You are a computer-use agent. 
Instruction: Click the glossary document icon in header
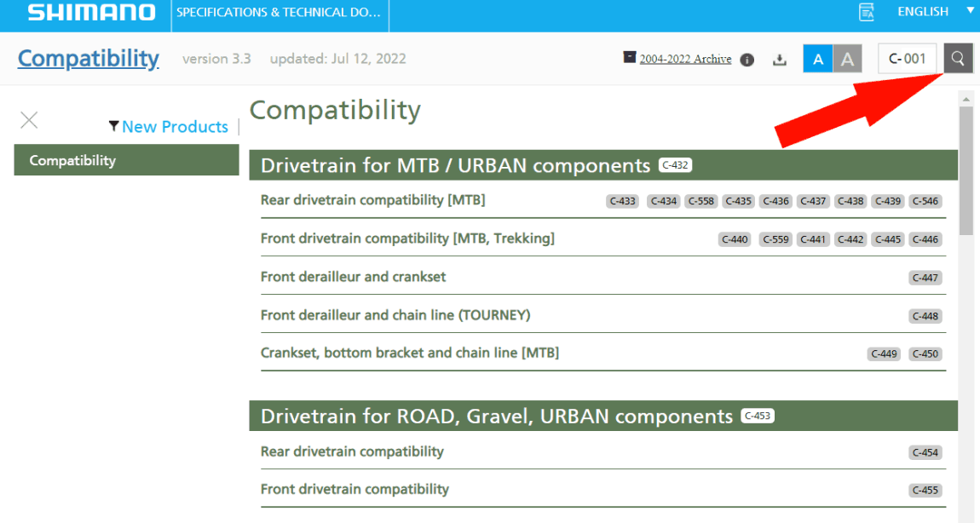(x=867, y=12)
